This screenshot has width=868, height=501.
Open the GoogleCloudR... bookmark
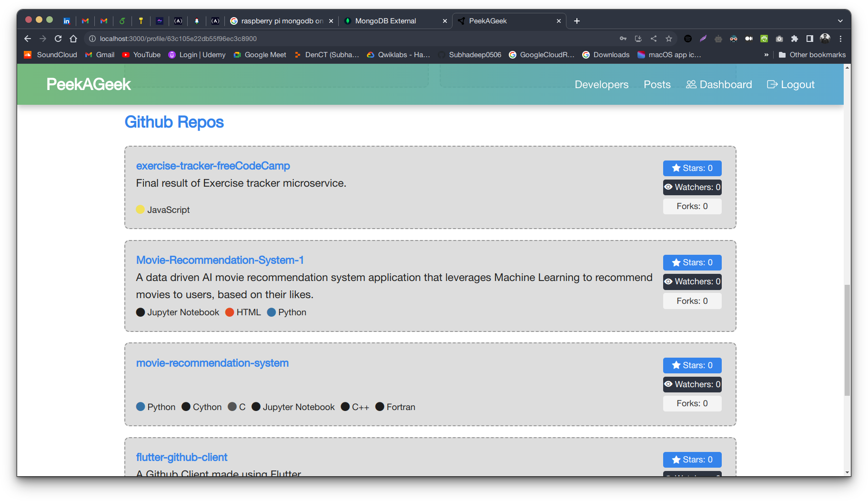[542, 55]
